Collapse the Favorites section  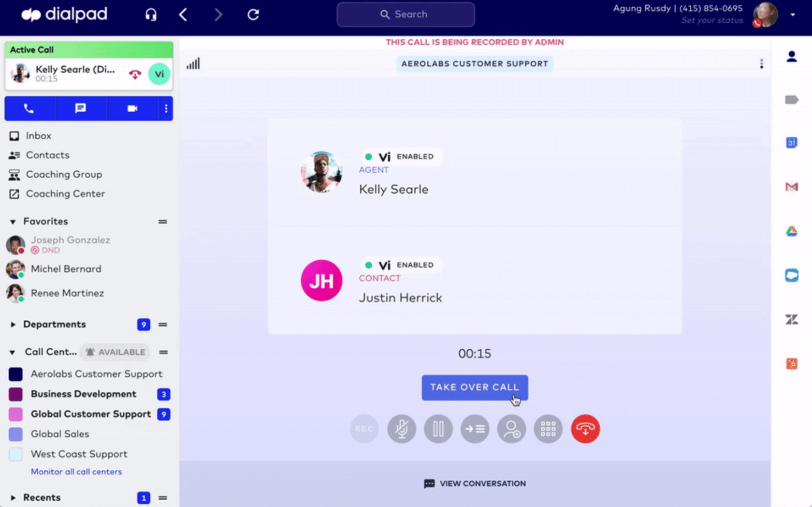pyautogui.click(x=13, y=222)
